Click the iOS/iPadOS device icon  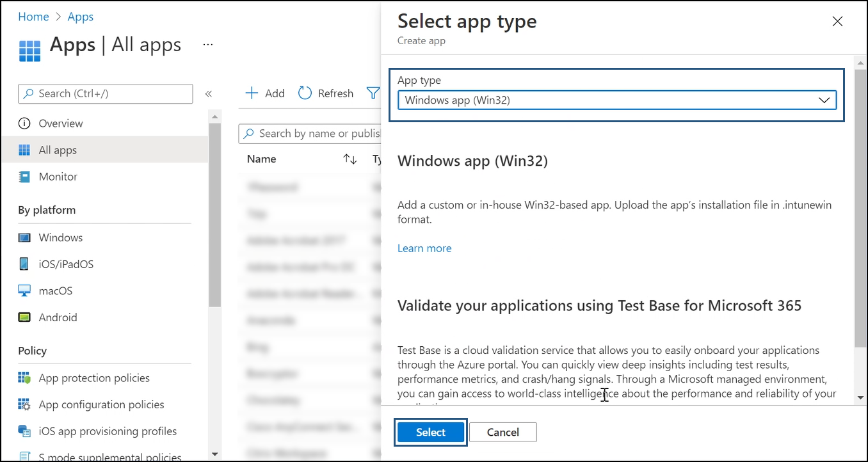coord(24,264)
